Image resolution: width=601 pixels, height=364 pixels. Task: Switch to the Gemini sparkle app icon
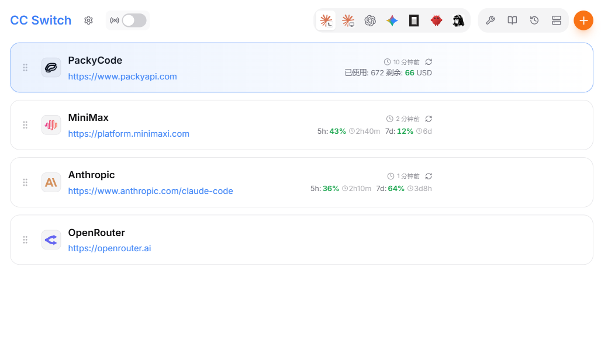point(392,20)
